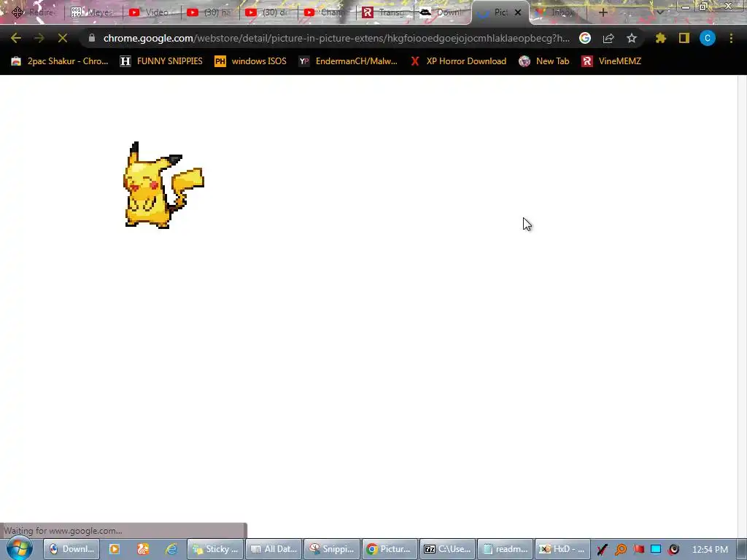Click the Pikachu sprite image
Viewport: 747px width, 560px height.
(163, 185)
